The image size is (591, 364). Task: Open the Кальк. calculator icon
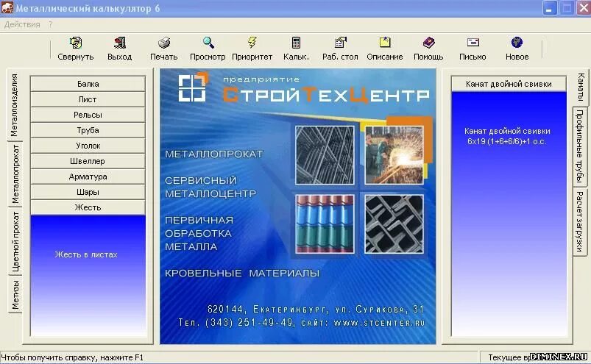[x=297, y=43]
